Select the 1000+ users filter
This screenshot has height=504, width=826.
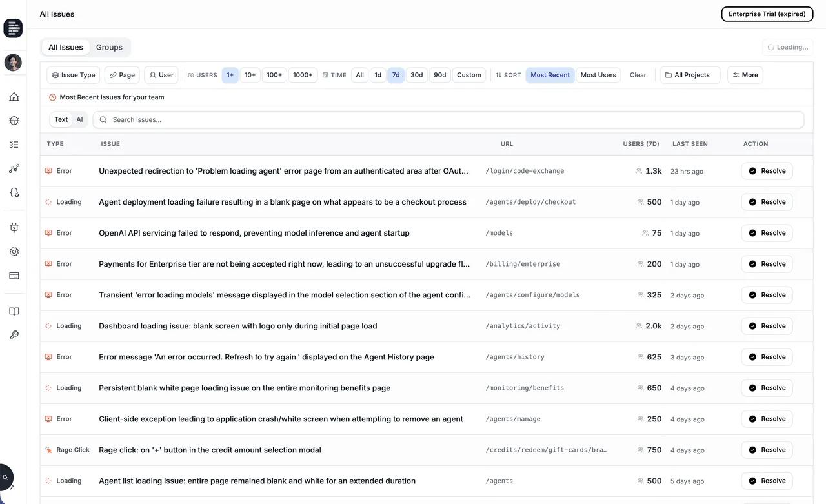pos(303,75)
